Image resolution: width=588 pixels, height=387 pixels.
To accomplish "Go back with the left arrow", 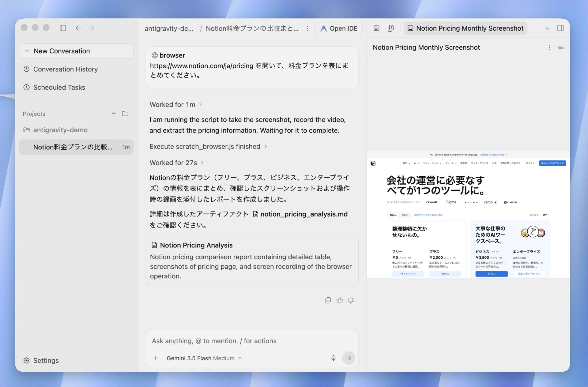I will click(x=78, y=28).
